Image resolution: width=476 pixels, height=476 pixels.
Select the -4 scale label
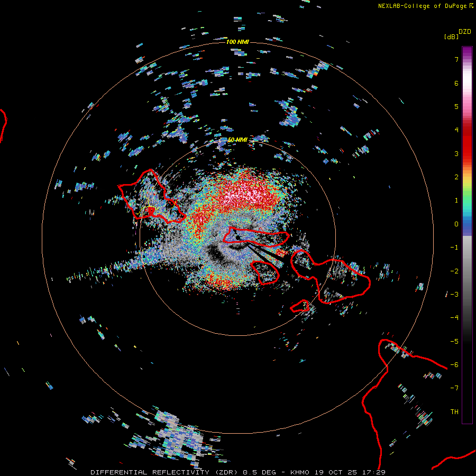[454, 318]
